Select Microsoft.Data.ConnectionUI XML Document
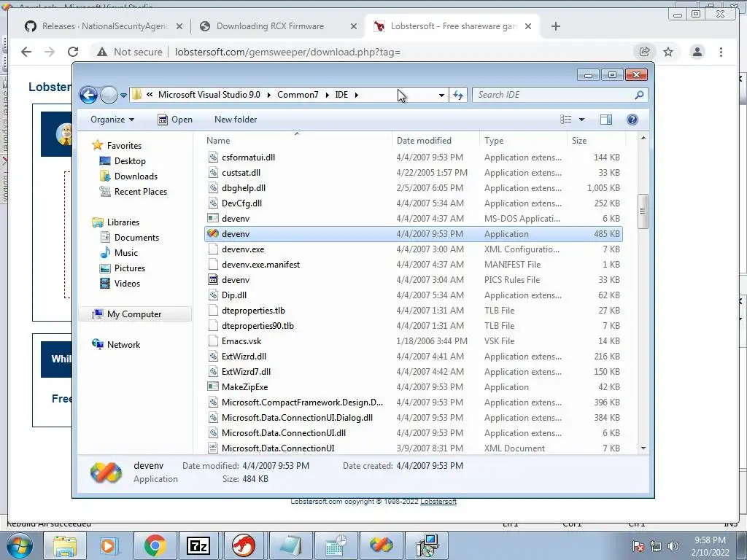This screenshot has width=747, height=560. (x=413, y=448)
